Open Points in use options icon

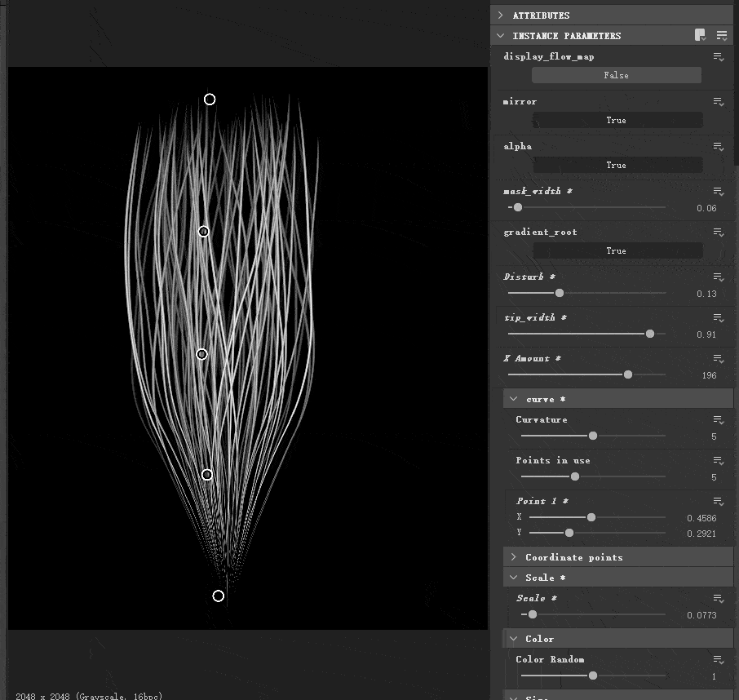coord(719,461)
